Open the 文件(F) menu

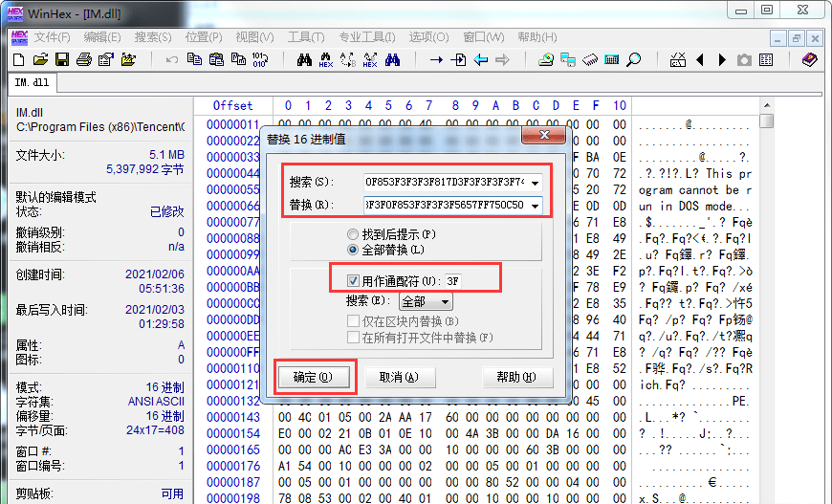click(x=52, y=37)
